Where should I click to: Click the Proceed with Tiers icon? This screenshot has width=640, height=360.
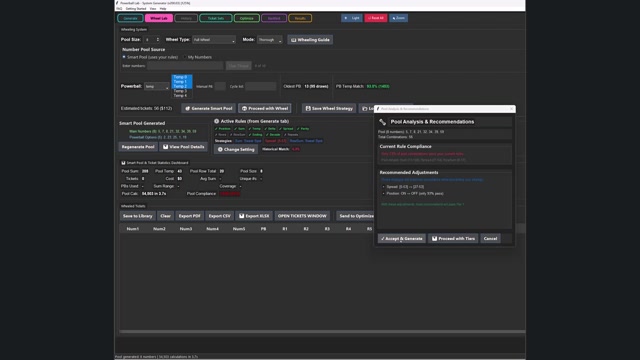[x=434, y=239]
